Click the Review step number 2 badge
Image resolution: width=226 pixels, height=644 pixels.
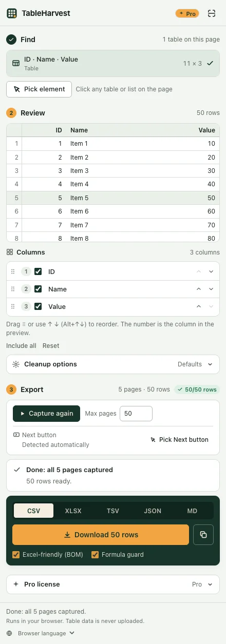[x=11, y=113]
